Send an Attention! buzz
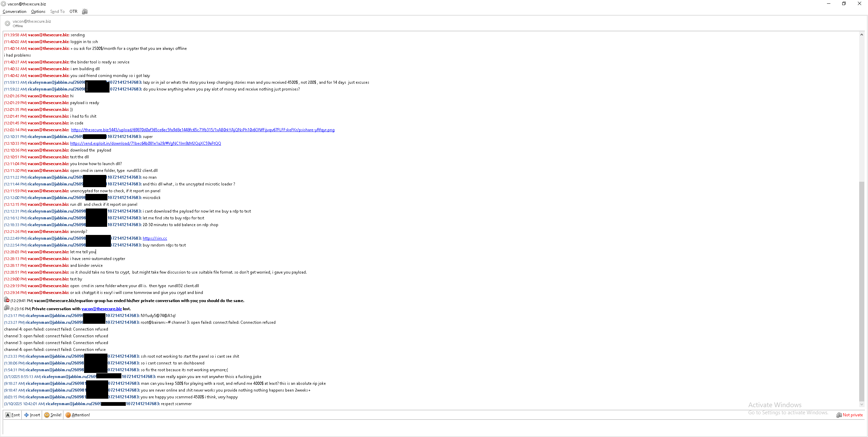The width and height of the screenshot is (868, 437). (78, 415)
